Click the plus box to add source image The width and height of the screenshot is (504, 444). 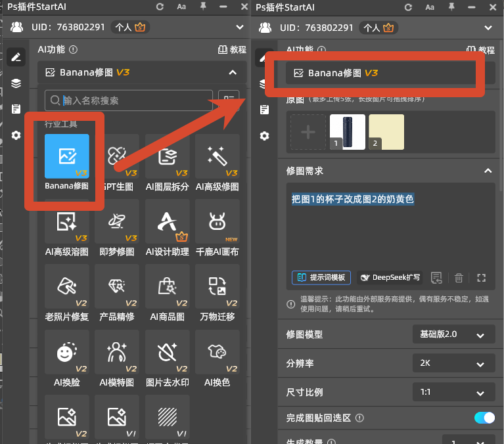pyautogui.click(x=308, y=132)
